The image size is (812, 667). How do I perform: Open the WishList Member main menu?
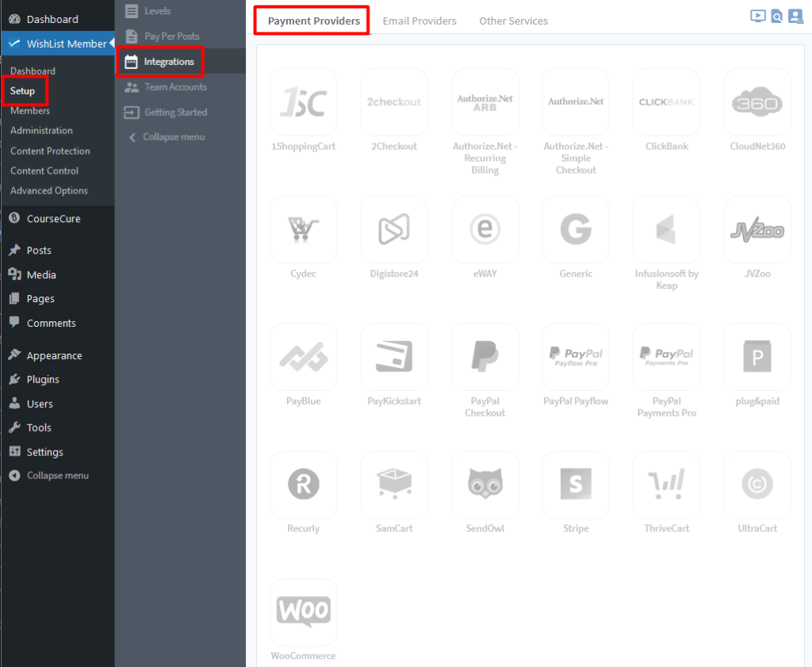point(57,44)
